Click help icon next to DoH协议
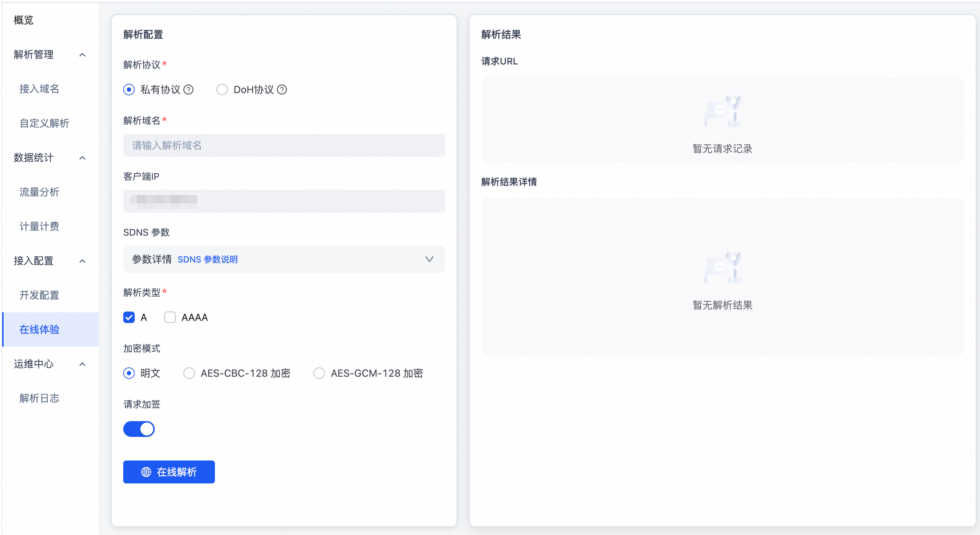Viewport: 980px width, 535px height. point(282,90)
